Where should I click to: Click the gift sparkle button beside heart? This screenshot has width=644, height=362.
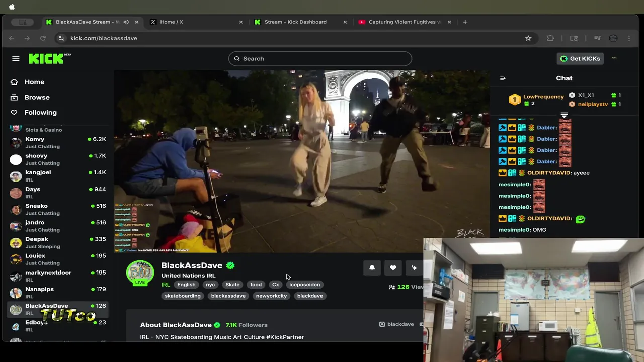pyautogui.click(x=414, y=268)
